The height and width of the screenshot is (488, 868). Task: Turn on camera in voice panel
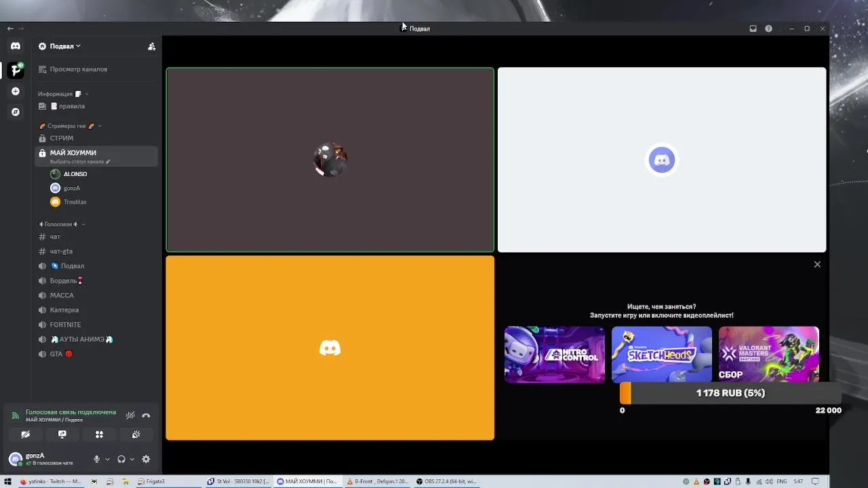26,434
